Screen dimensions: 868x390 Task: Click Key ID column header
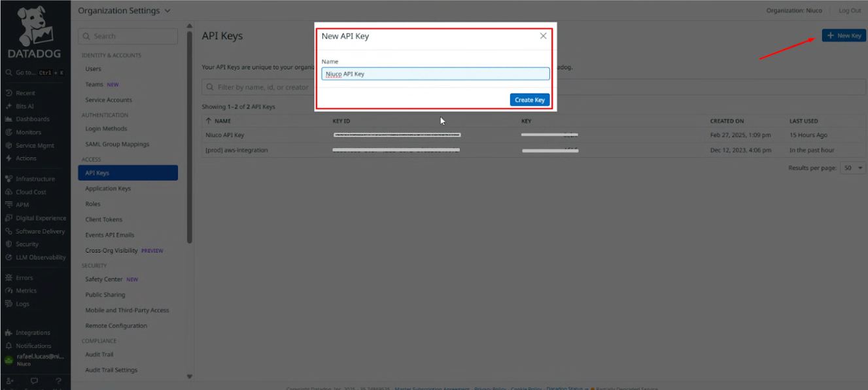pyautogui.click(x=341, y=121)
